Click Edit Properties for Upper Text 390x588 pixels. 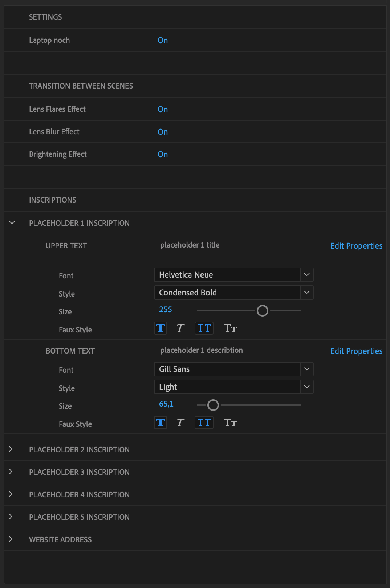356,246
